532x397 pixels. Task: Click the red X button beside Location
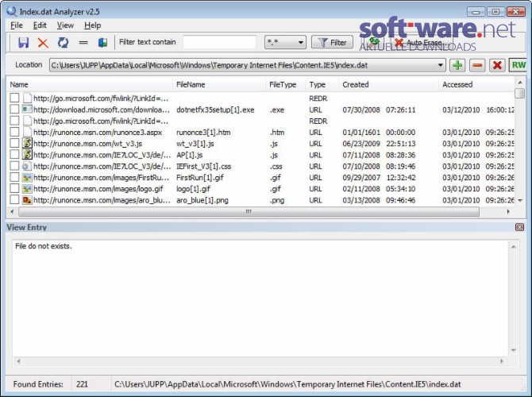point(497,65)
